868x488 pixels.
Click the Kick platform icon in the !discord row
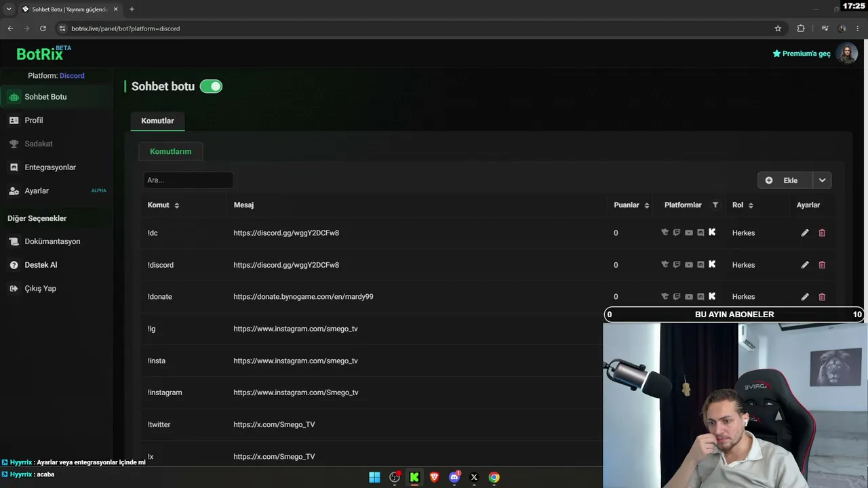[712, 264]
